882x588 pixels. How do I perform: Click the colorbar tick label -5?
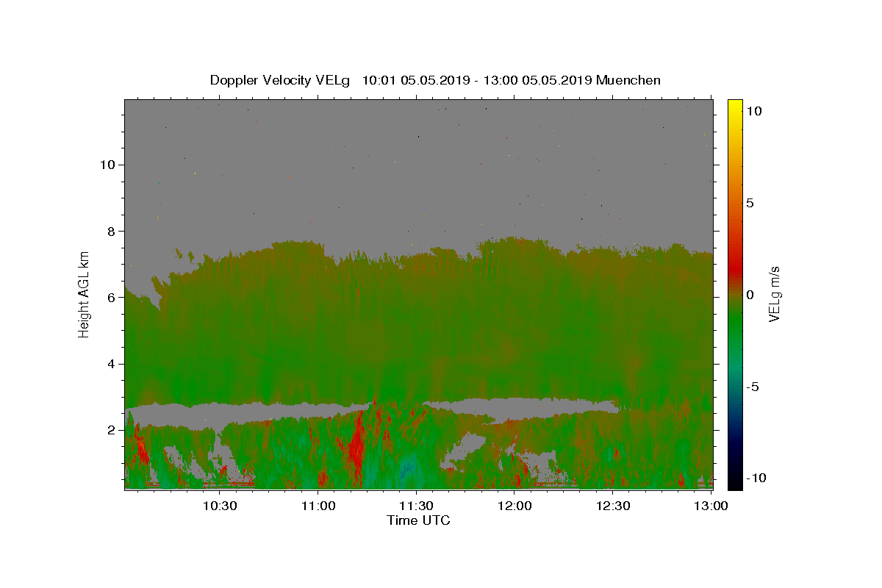click(752, 387)
